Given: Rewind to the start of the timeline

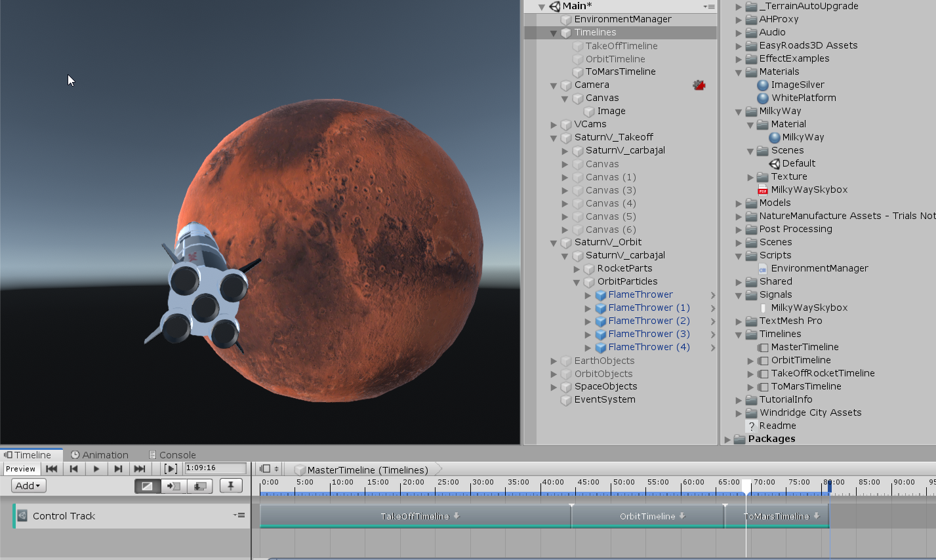Looking at the screenshot, I should [52, 468].
